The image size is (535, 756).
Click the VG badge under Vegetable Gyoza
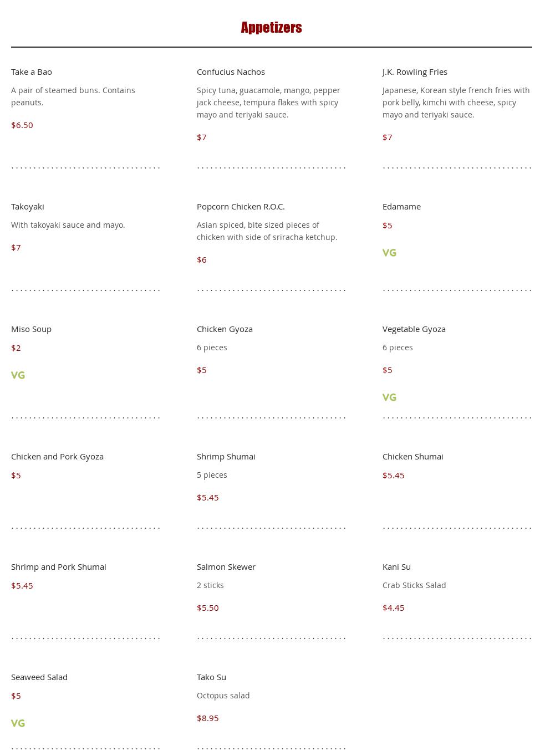pyautogui.click(x=389, y=397)
